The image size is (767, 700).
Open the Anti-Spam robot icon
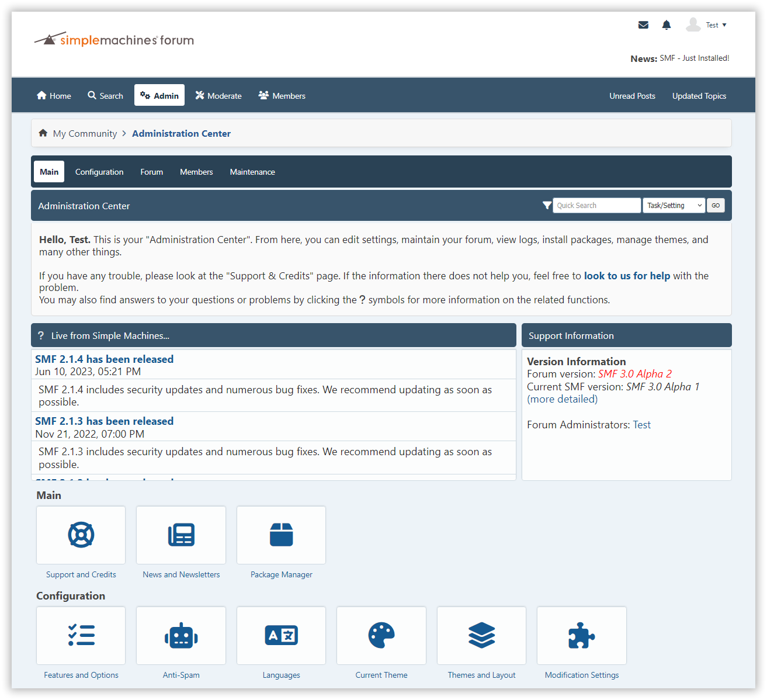181,635
